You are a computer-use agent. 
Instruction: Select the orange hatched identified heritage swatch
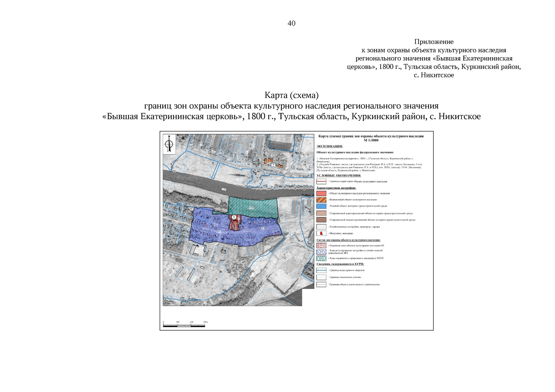pos(321,200)
